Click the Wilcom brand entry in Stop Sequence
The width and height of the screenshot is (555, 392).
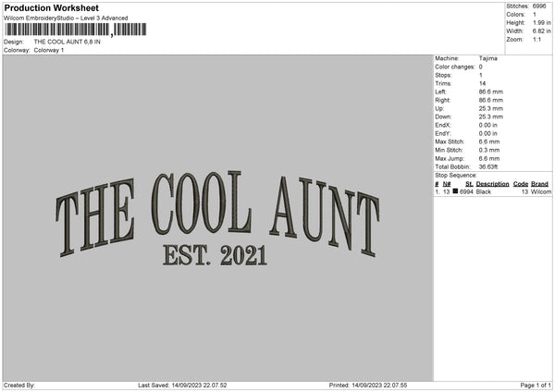coord(541,191)
